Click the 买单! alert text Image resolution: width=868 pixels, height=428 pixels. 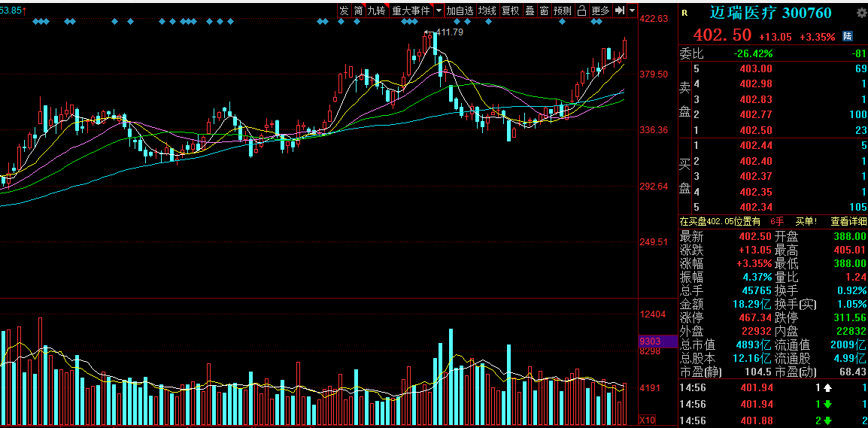pos(806,221)
